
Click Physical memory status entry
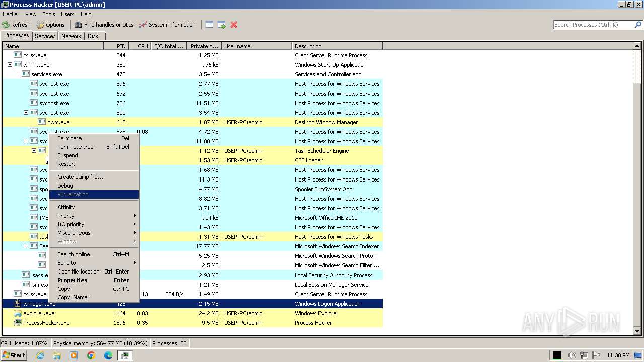click(x=101, y=343)
